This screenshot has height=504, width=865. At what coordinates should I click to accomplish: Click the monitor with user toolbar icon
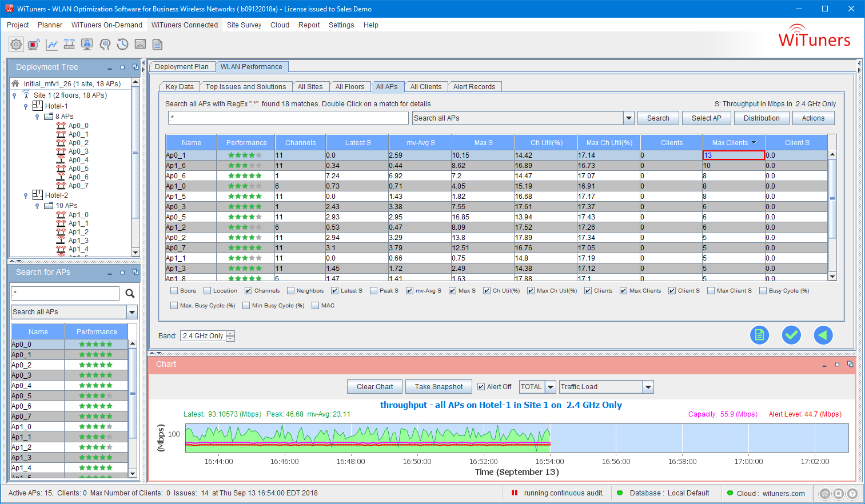pyautogui.click(x=87, y=45)
